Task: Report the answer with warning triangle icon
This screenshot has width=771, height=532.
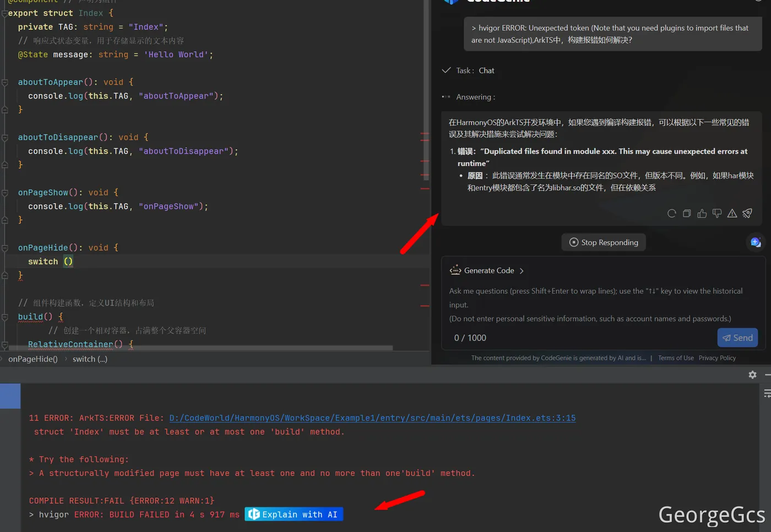Action: tap(732, 213)
